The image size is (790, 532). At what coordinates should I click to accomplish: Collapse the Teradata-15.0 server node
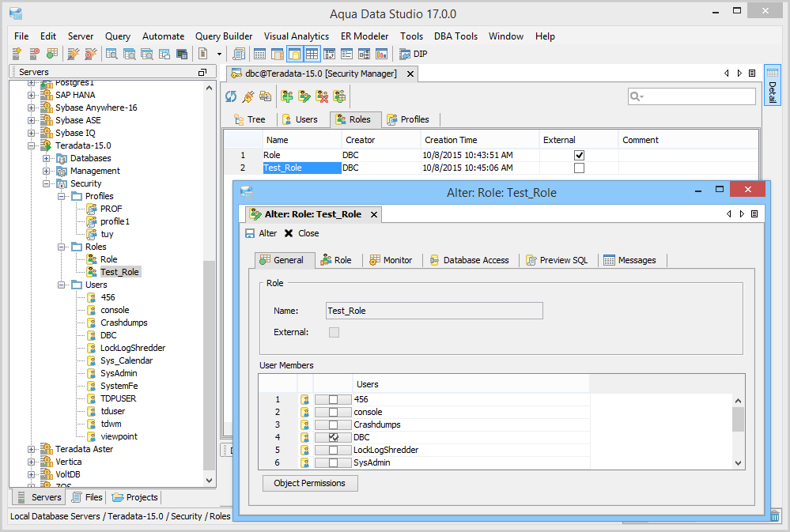pyautogui.click(x=32, y=145)
